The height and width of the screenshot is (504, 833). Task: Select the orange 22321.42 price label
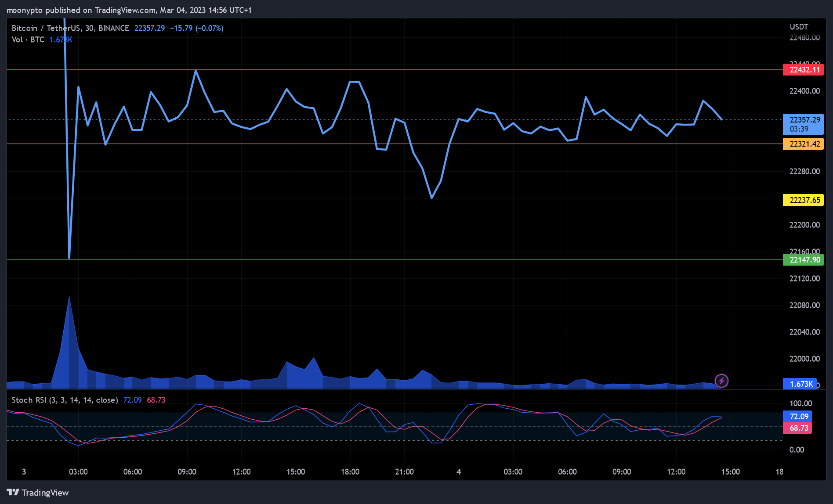[x=803, y=144]
